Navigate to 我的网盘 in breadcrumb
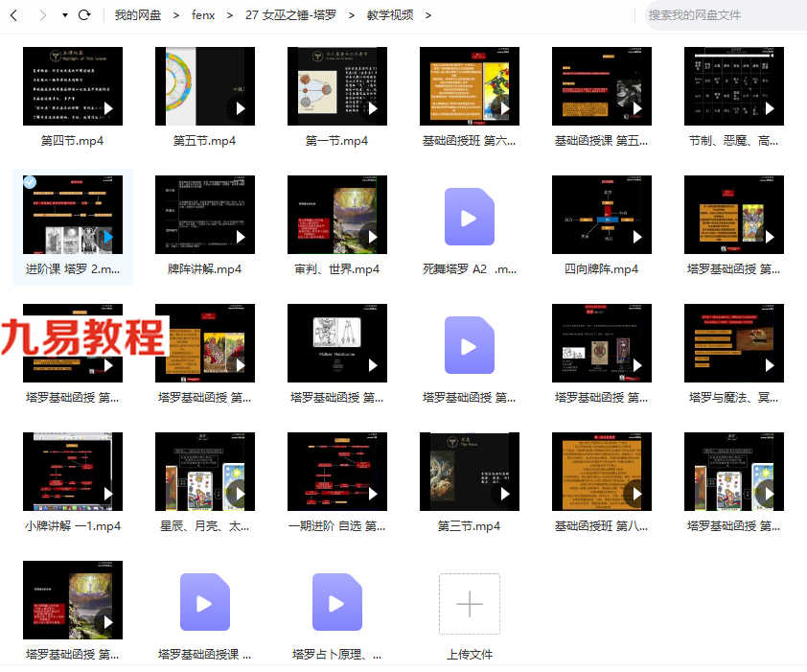807x672 pixels. [138, 15]
